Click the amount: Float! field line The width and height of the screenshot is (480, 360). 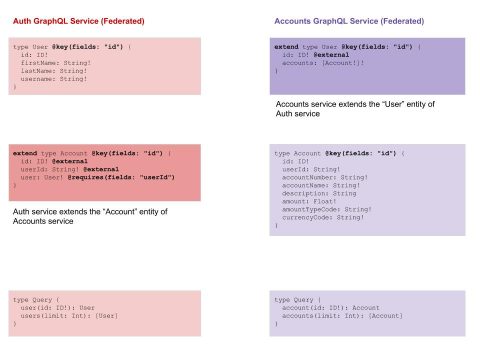click(309, 201)
